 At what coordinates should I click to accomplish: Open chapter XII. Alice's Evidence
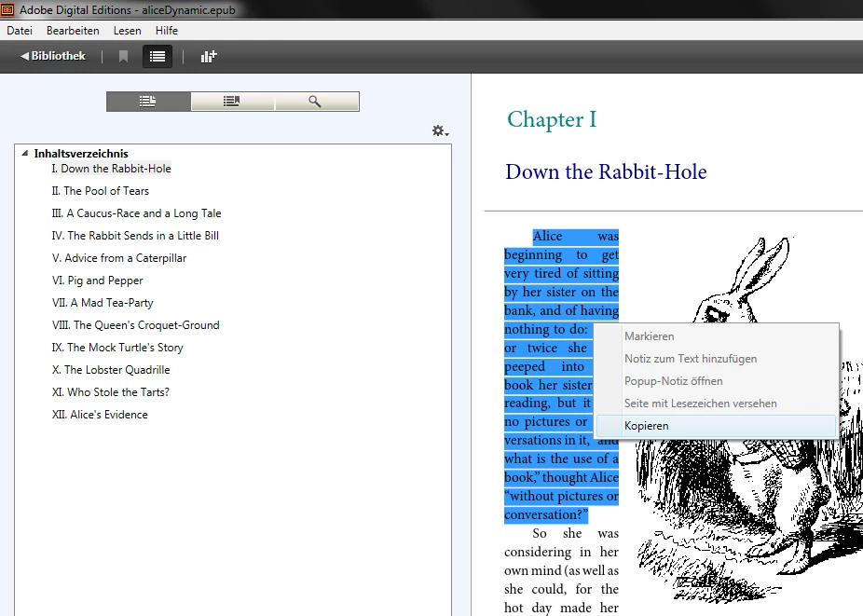click(x=100, y=415)
